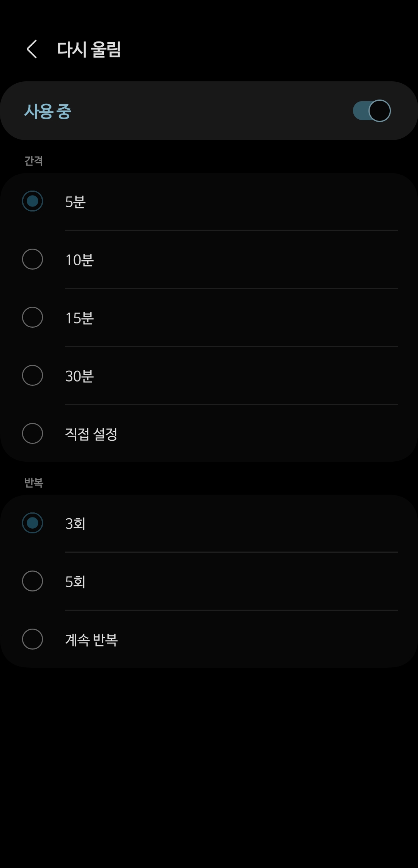Tap the 직접 설정 text label
418x868 pixels.
click(91, 434)
